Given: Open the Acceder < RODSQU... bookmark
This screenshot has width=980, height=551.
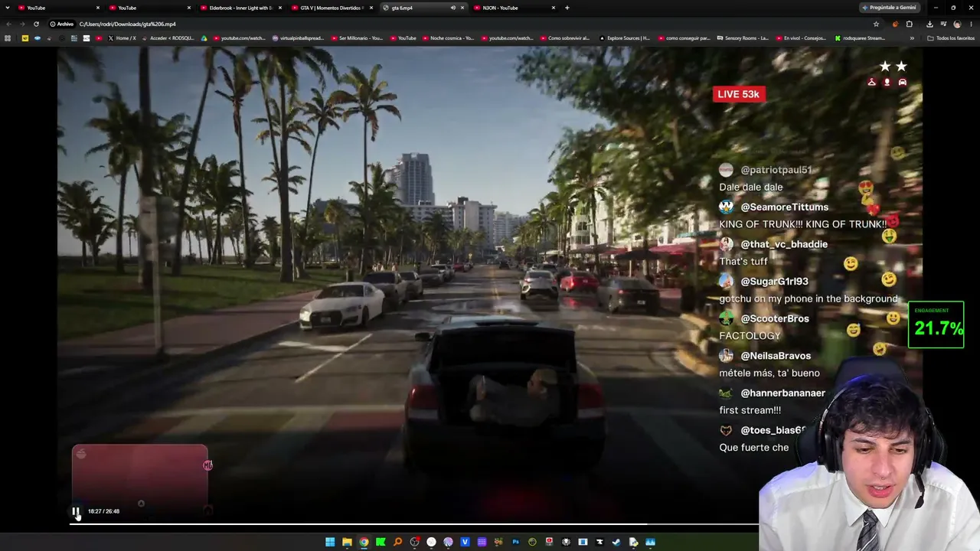Looking at the screenshot, I should click(168, 38).
